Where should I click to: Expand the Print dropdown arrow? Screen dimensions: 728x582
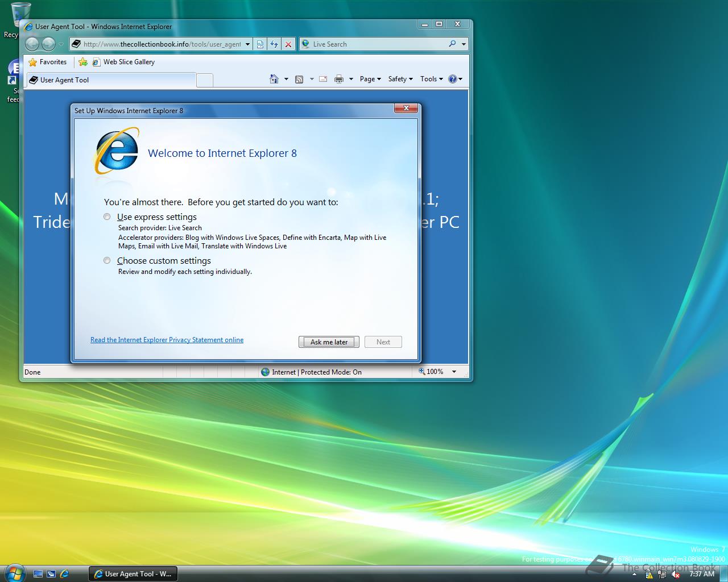coord(351,79)
